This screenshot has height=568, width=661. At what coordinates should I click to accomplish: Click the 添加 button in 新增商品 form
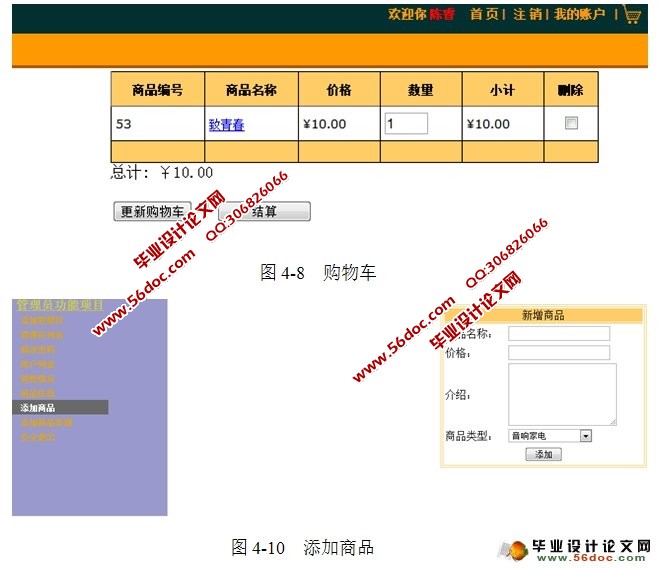click(x=543, y=455)
